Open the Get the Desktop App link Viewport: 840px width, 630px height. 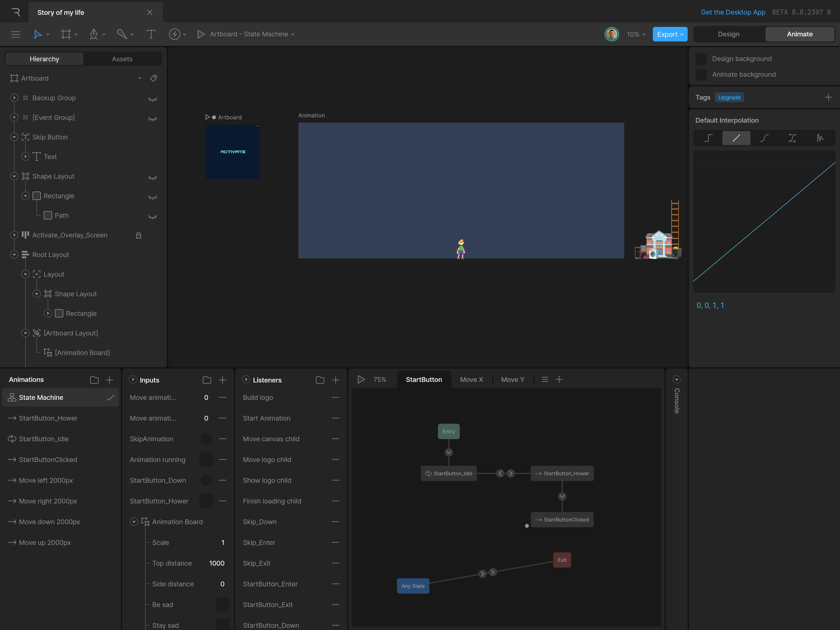click(732, 12)
